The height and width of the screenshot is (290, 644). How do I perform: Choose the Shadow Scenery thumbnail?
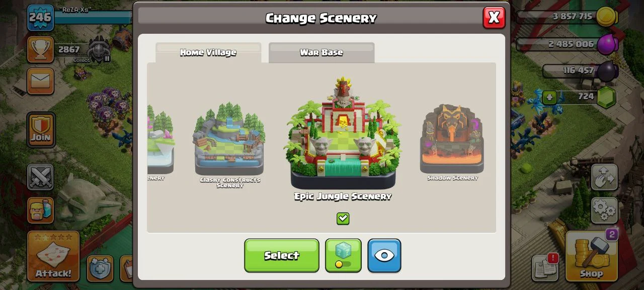click(452, 142)
